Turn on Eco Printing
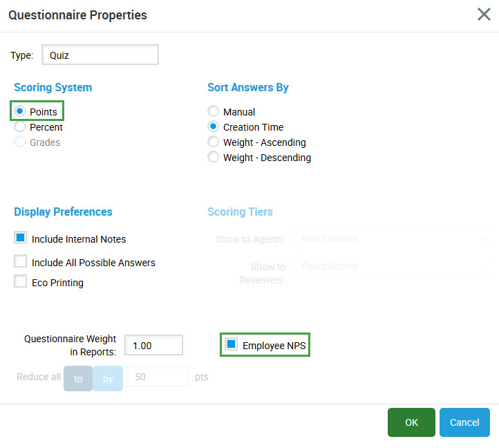 point(21,282)
